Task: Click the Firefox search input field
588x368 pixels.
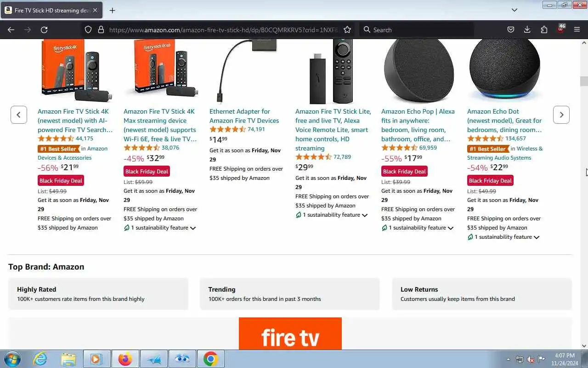Action: point(416,29)
